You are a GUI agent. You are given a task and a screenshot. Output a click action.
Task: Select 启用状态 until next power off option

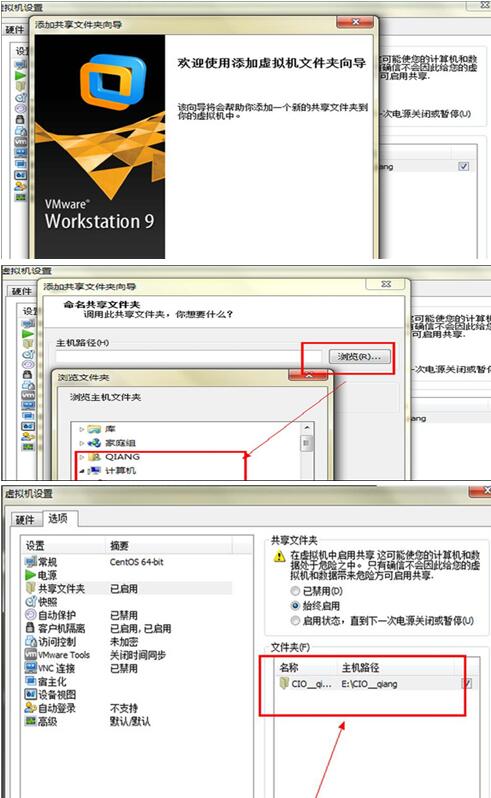pos(295,620)
